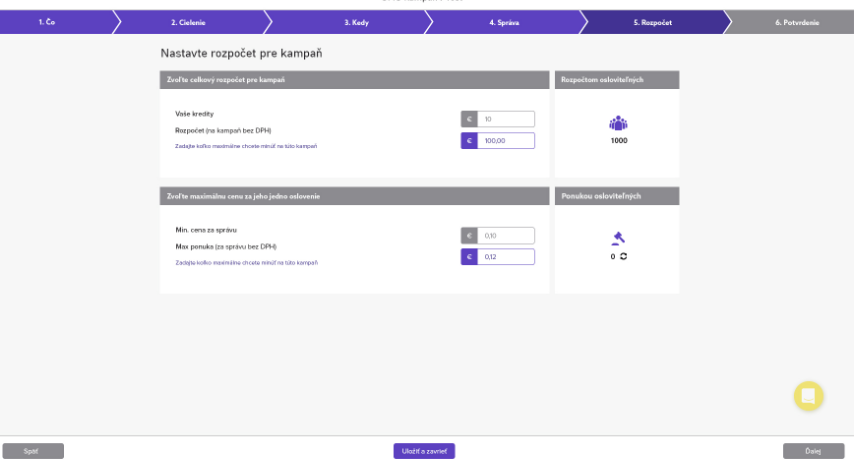854x470 pixels.
Task: Click the hint text under Rozpočet label
Action: tap(246, 146)
